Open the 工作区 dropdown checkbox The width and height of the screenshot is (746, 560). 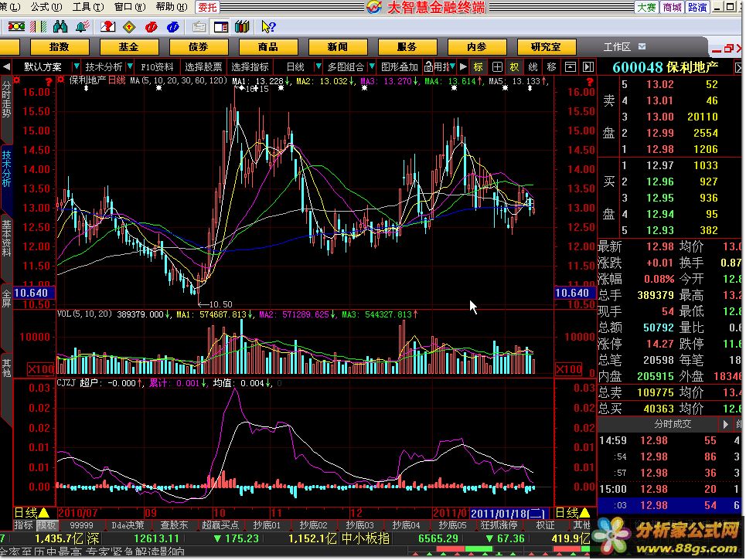coord(642,46)
